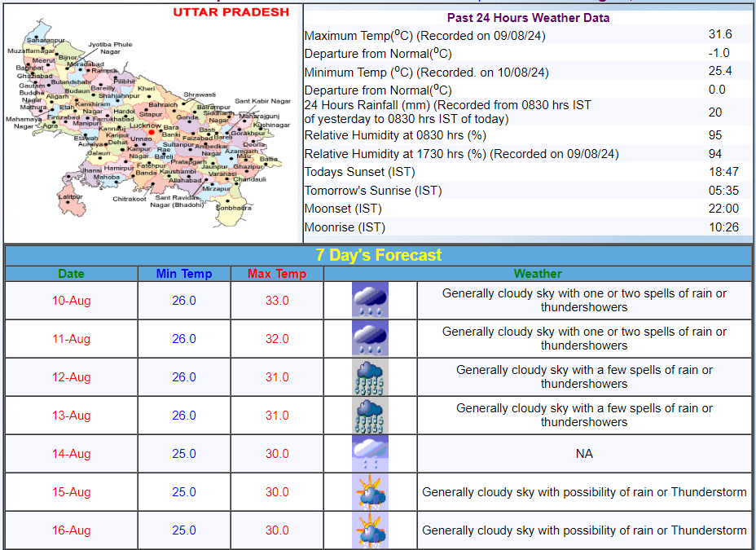
Task: Click the rain icon for 10-Aug
Action: coord(370,300)
